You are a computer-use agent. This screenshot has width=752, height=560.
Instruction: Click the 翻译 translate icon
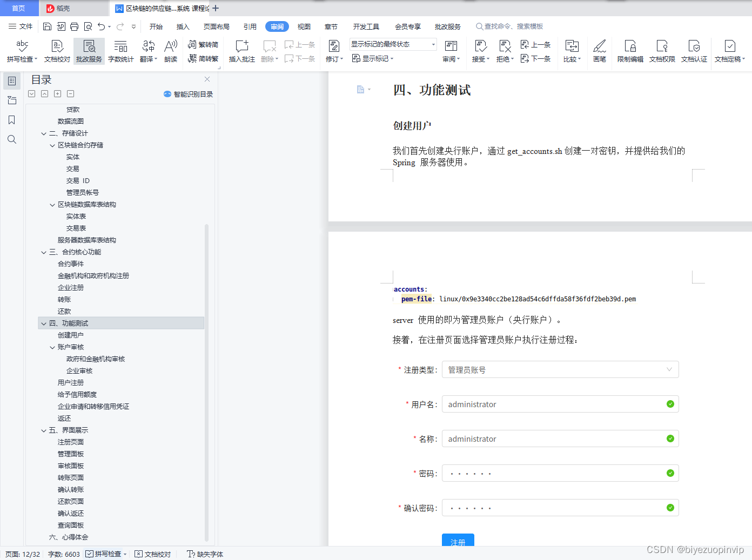[148, 51]
